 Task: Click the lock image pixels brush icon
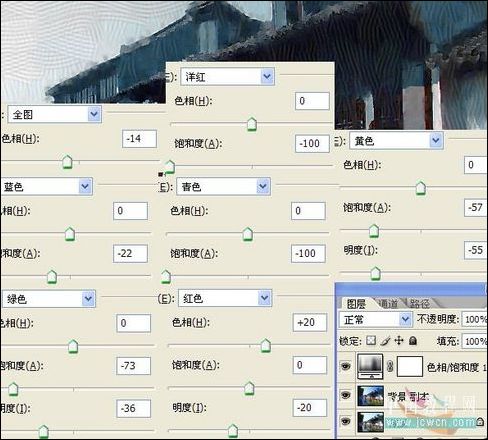click(385, 341)
